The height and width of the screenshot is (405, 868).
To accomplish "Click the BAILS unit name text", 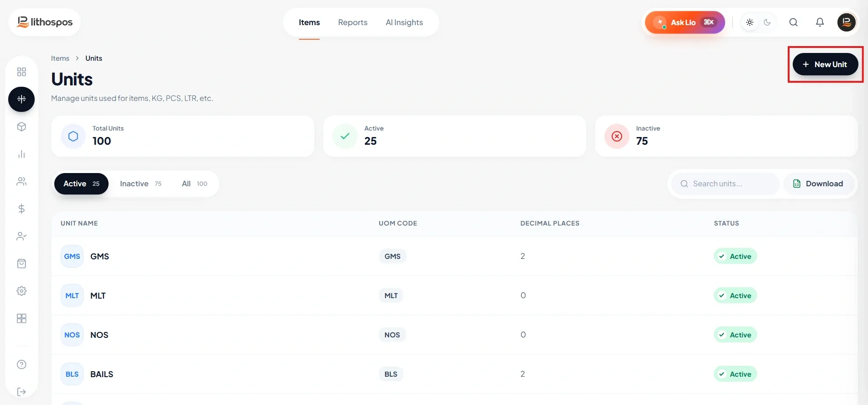I will tap(102, 374).
